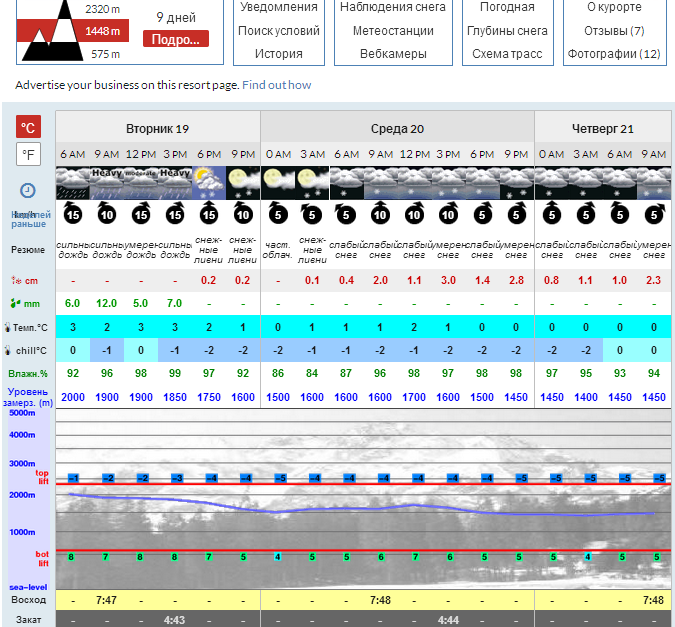Click Thursday 9 AM wind arrow 5
The image size is (675, 627).
click(x=654, y=212)
